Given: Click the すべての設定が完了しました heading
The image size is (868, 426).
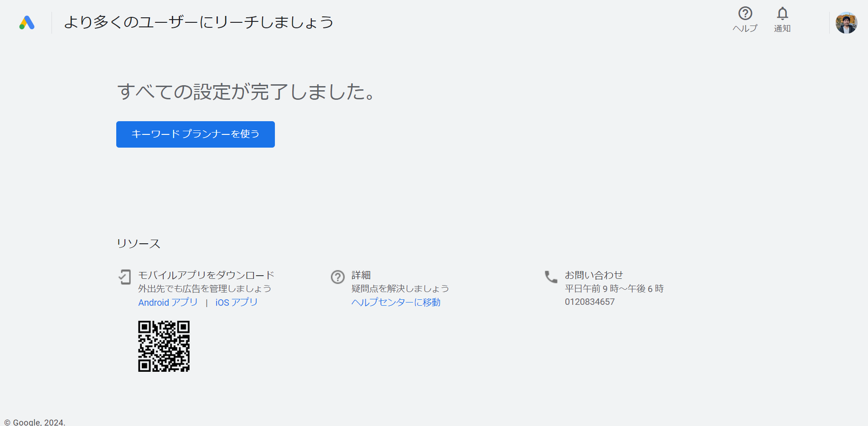Looking at the screenshot, I should tap(246, 92).
